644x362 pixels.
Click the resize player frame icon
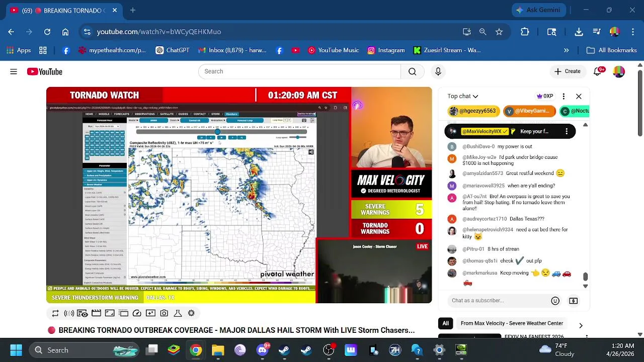pyautogui.click(x=110, y=313)
